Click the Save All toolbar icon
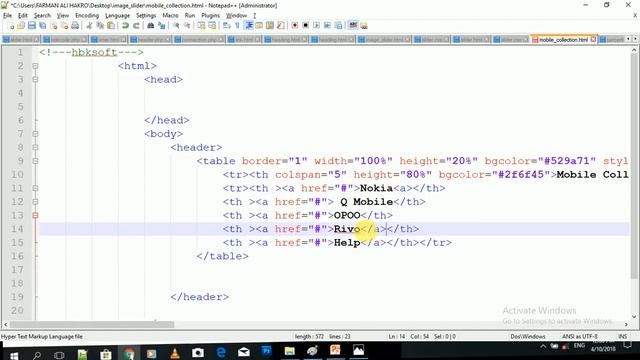 point(42,26)
